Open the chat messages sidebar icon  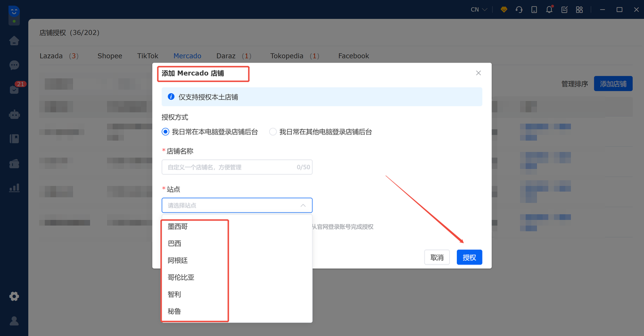[14, 65]
